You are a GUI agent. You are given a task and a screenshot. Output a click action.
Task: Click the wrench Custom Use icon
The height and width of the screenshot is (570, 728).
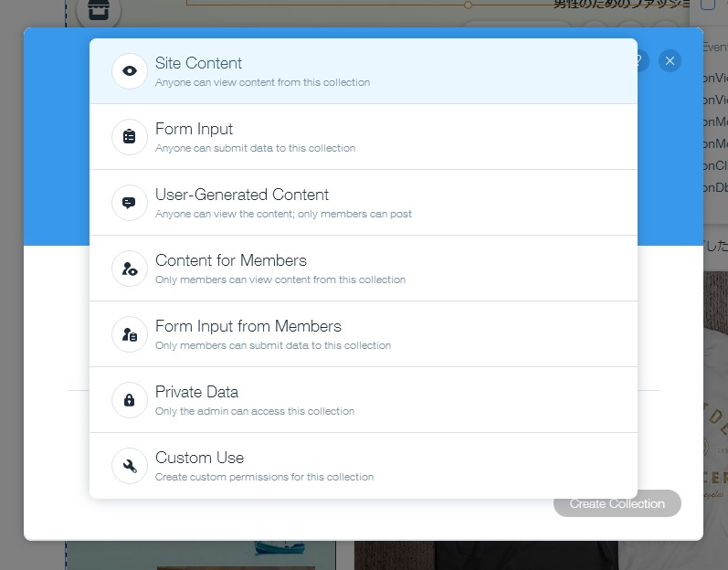[x=130, y=466]
